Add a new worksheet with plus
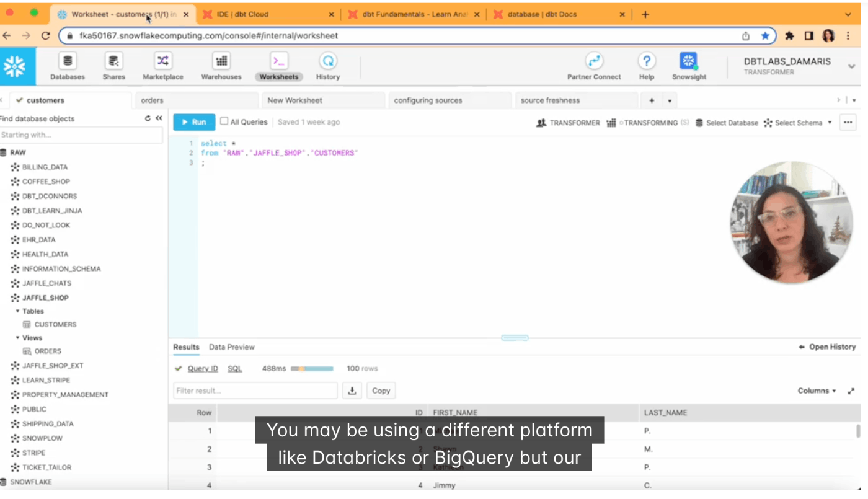 point(652,100)
